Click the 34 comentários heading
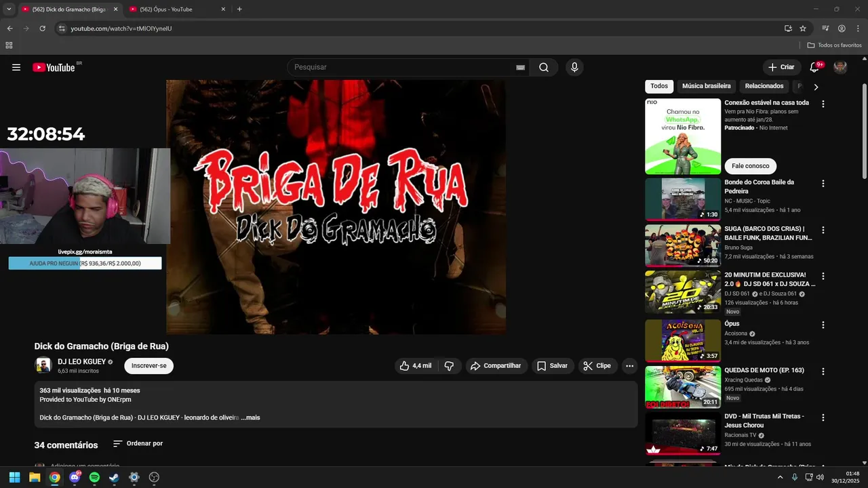 tap(66, 445)
